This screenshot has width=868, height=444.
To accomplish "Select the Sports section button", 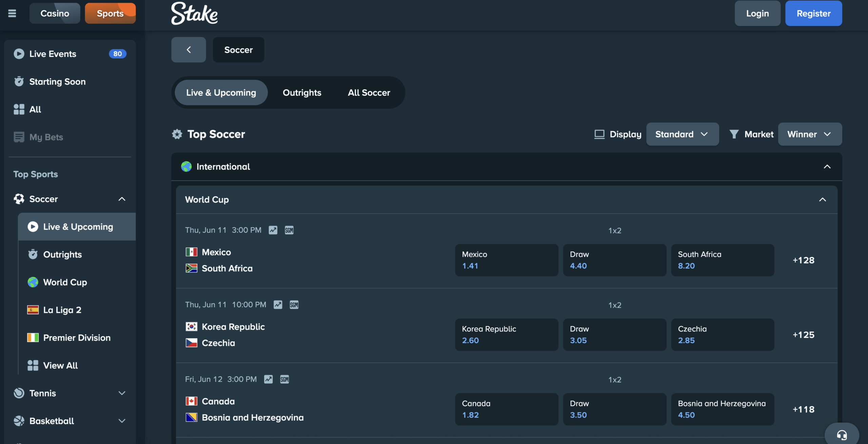I will 110,13.
